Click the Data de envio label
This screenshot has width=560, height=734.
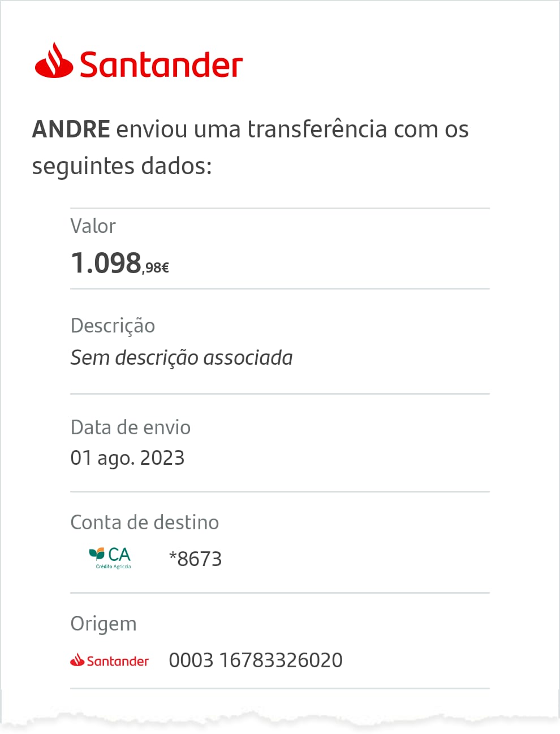tap(131, 428)
